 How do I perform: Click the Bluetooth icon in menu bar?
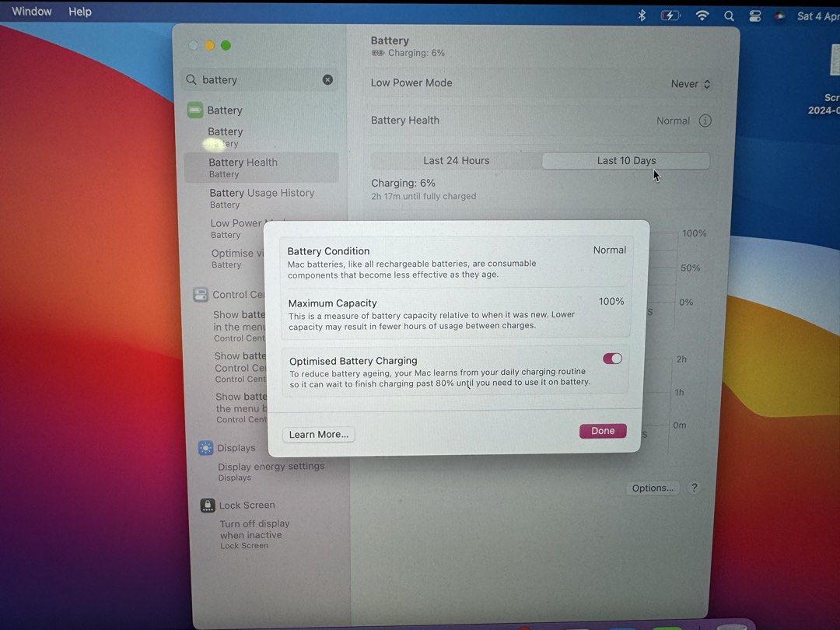point(641,16)
